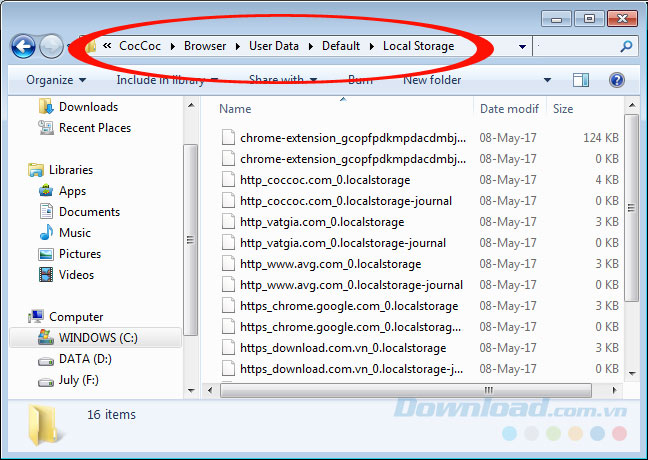
Task: Select the DATA (D:) drive icon
Action: pyautogui.click(x=46, y=361)
